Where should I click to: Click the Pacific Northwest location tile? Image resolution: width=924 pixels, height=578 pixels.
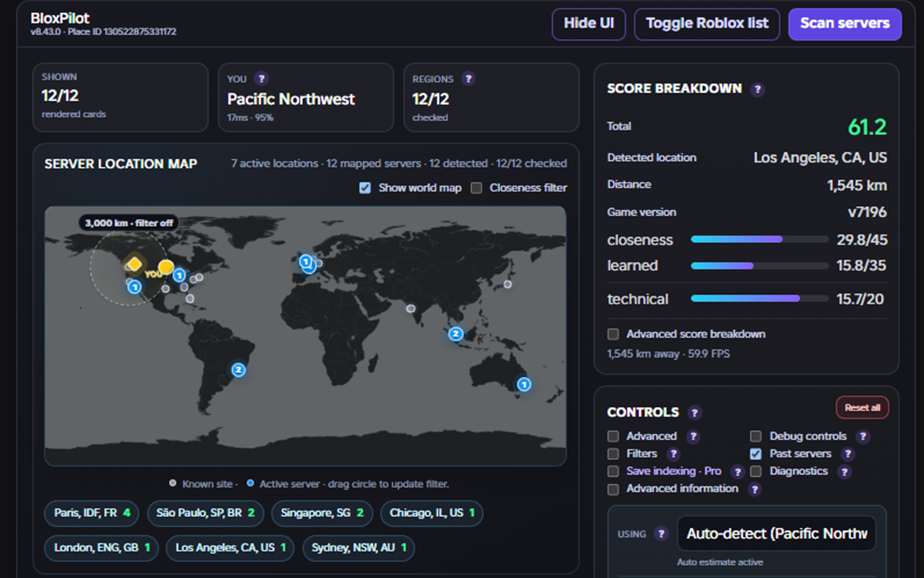pyautogui.click(x=306, y=98)
